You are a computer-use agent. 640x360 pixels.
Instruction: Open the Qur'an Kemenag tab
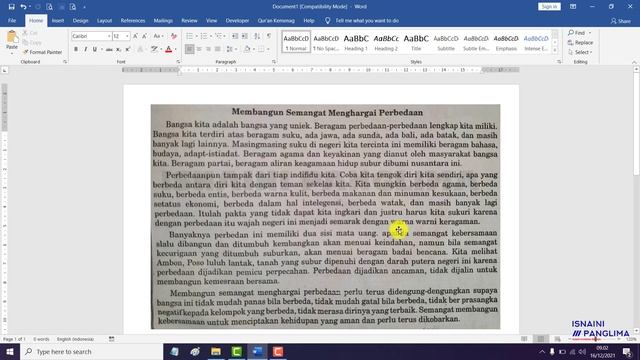pos(276,20)
